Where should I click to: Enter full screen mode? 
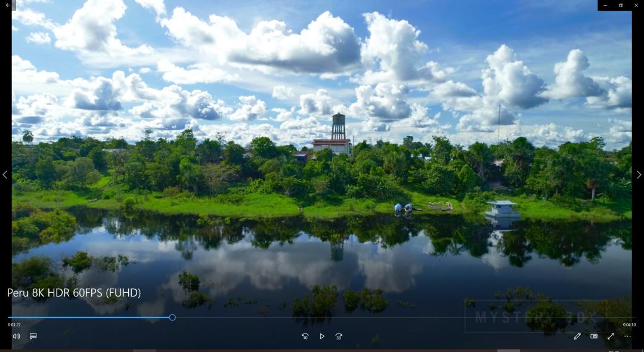pyautogui.click(x=611, y=336)
